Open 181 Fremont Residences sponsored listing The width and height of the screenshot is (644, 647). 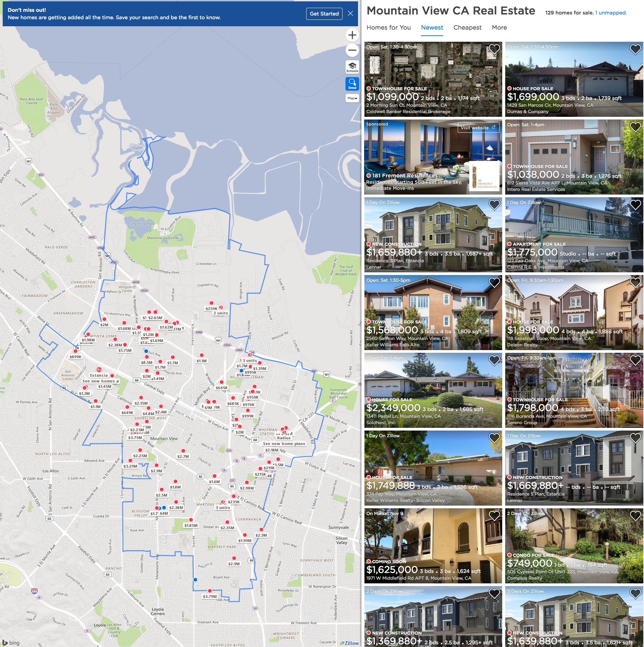point(433,157)
